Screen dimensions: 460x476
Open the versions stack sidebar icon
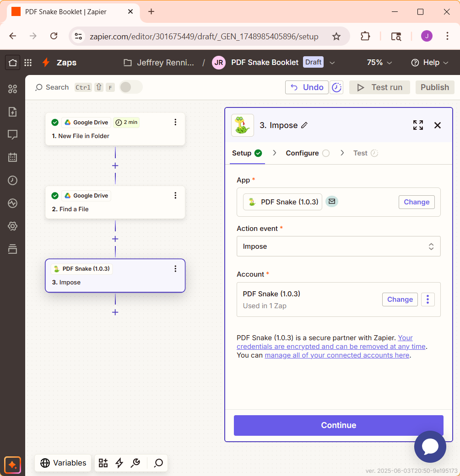click(12, 249)
